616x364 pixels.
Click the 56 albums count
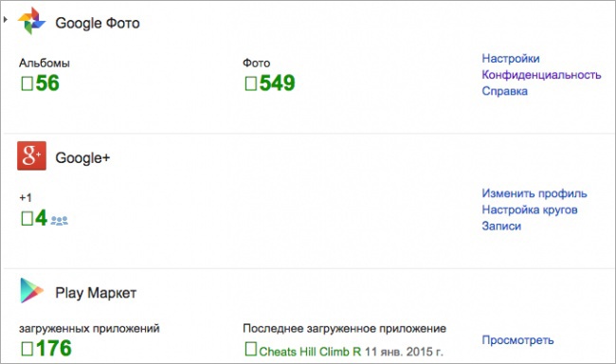pos(47,82)
